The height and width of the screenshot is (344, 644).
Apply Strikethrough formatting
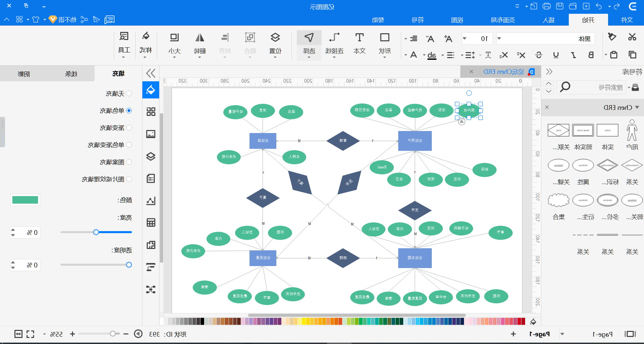click(539, 55)
